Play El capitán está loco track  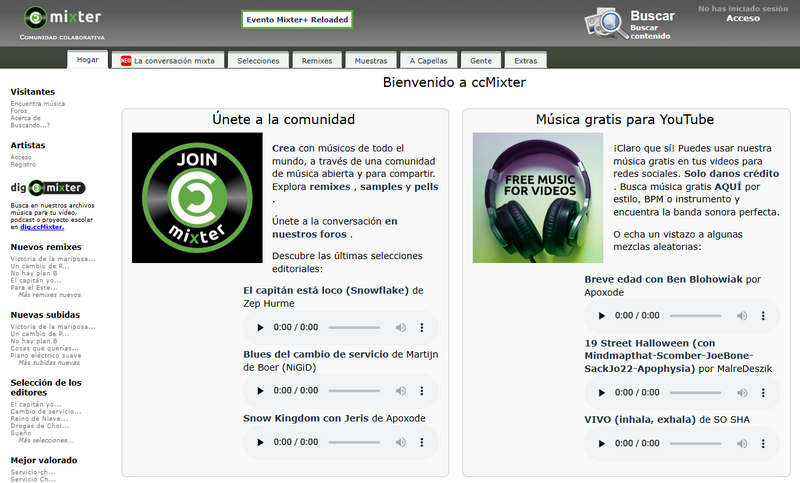point(260,327)
